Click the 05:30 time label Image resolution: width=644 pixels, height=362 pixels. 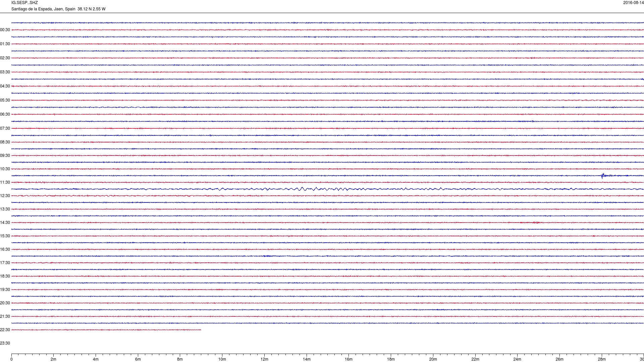tap(5, 100)
